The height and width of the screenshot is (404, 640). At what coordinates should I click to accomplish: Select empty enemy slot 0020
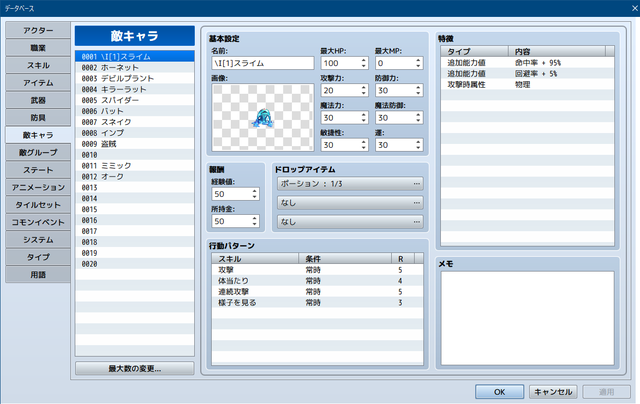pyautogui.click(x=135, y=264)
